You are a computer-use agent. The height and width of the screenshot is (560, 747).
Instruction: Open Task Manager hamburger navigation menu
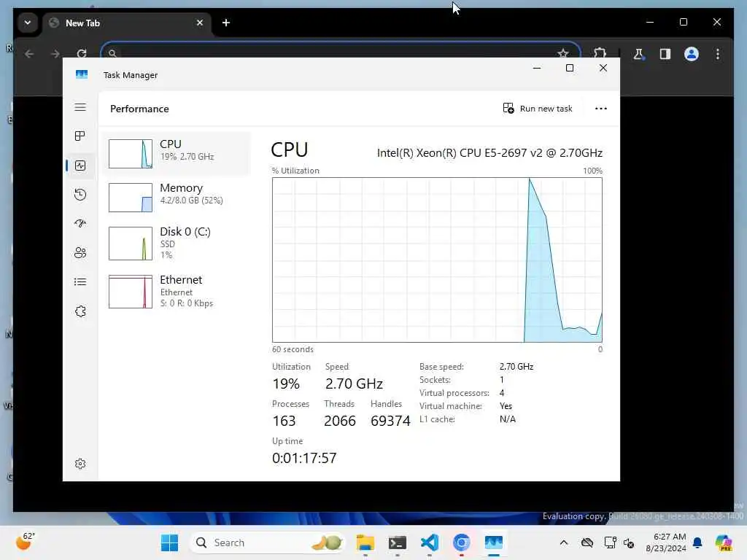80,107
